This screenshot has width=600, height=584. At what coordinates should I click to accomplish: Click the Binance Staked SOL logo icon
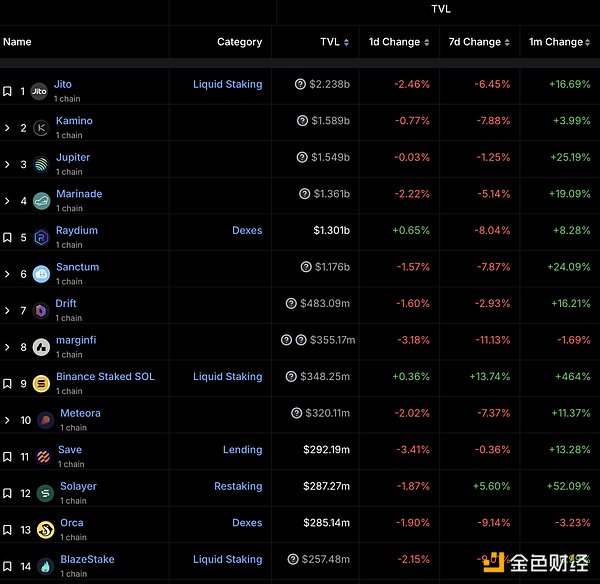tap(42, 384)
